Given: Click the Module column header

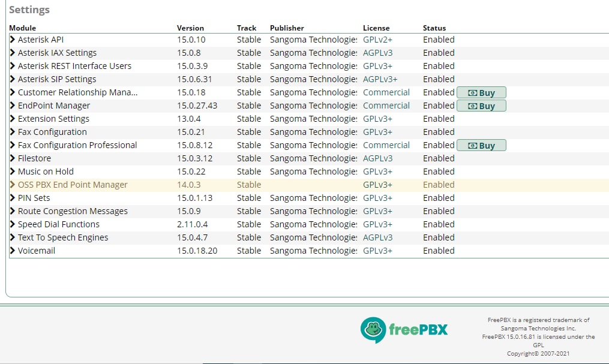Looking at the screenshot, I should pyautogui.click(x=23, y=28).
